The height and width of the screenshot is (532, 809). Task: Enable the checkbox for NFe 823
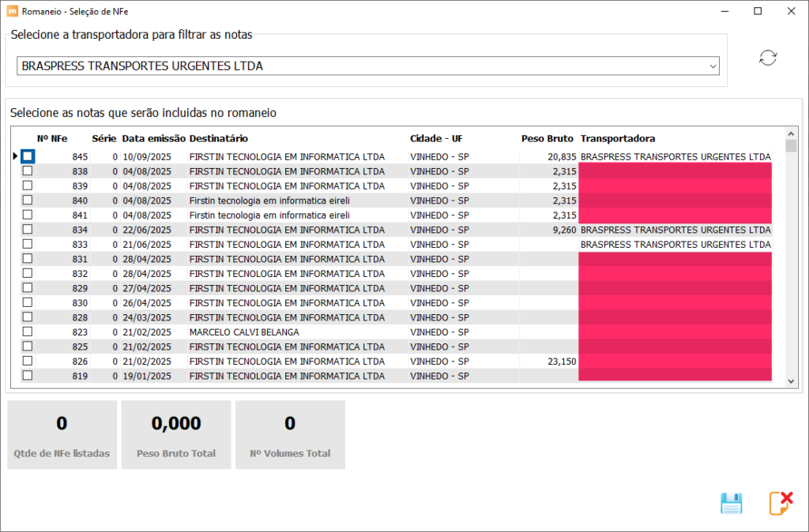[28, 332]
